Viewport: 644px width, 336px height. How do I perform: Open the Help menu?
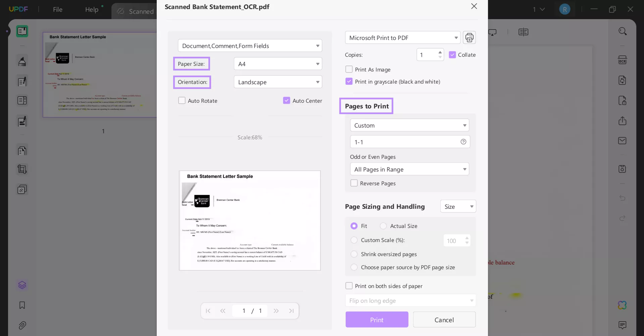92,9
